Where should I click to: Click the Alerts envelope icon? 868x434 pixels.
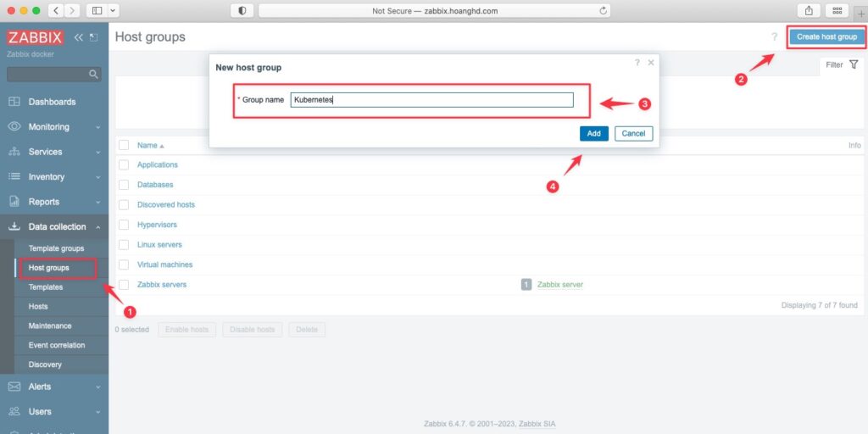(14, 387)
